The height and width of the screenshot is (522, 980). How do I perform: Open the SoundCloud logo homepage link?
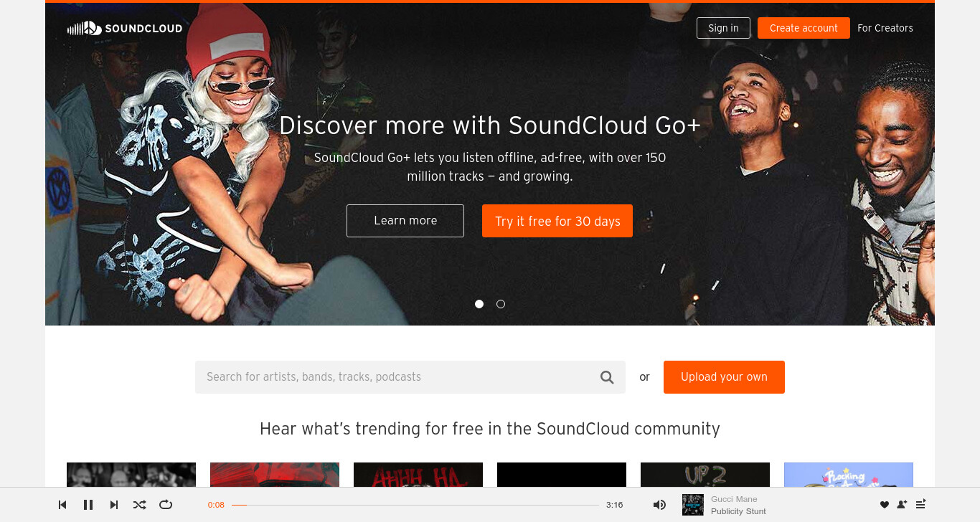click(x=125, y=28)
